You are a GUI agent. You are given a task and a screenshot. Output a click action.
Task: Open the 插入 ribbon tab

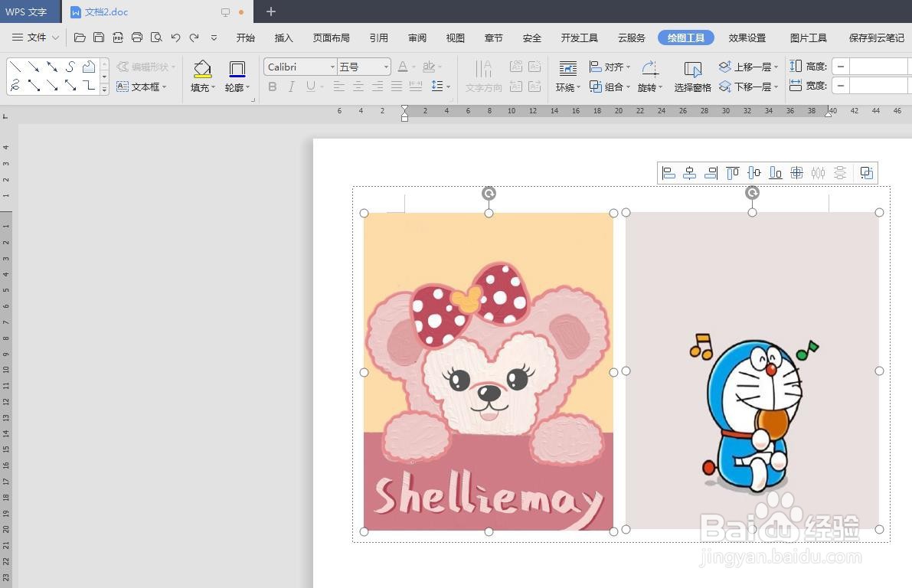(x=284, y=38)
